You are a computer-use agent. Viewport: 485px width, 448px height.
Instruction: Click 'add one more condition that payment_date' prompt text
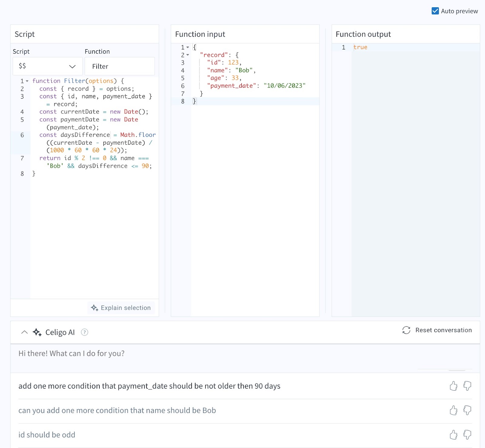point(149,386)
